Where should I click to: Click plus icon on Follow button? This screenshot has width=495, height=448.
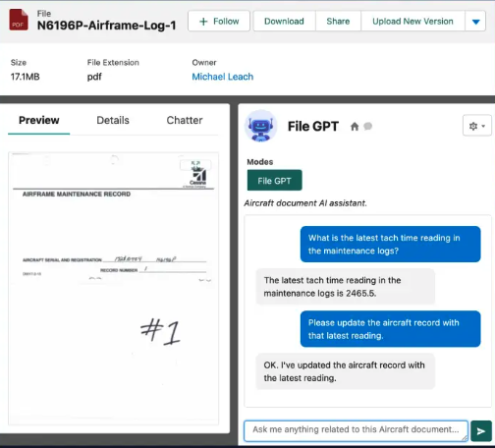(203, 22)
